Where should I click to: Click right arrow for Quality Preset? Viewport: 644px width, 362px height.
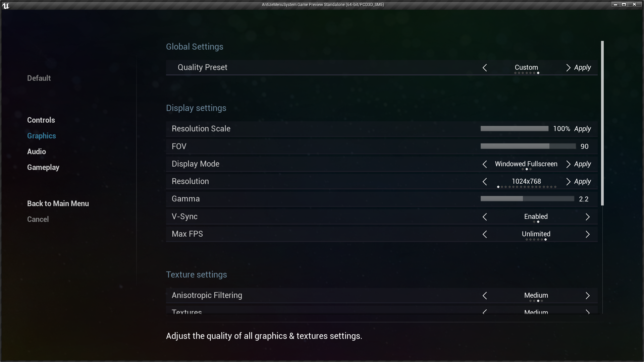[568, 68]
